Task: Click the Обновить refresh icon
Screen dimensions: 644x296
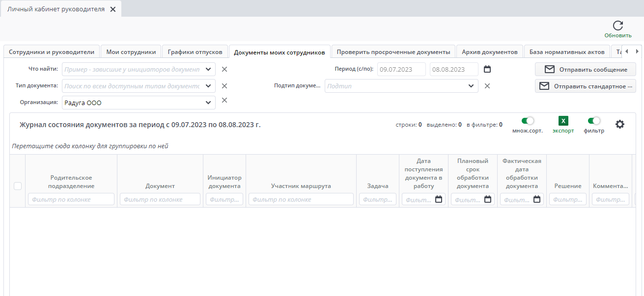Action: tap(618, 26)
